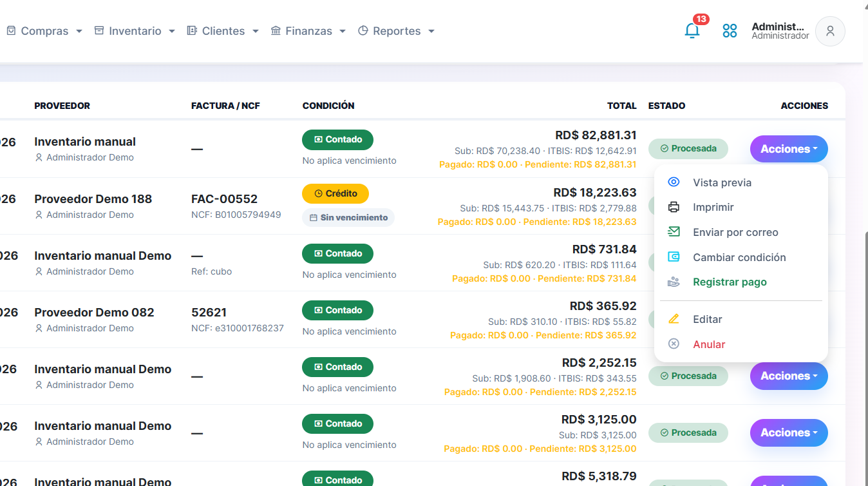
Task: Click the pencil icon for Editar
Action: [x=674, y=319]
